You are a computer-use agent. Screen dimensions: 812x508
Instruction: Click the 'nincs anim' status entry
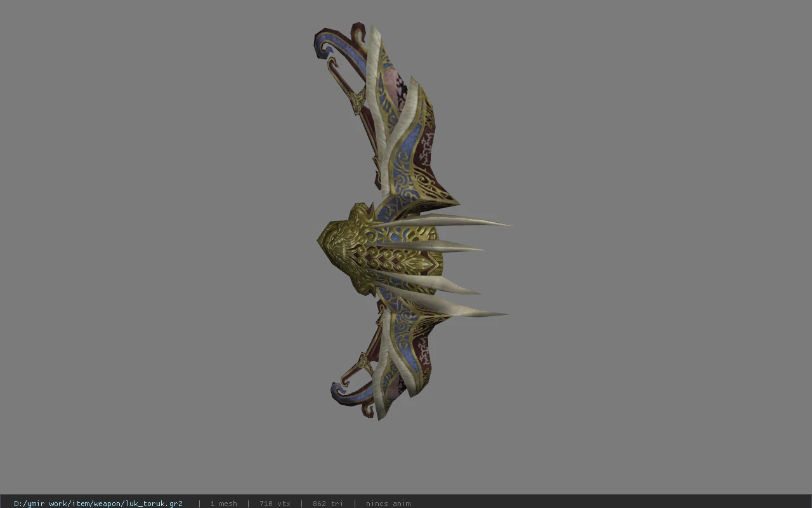[x=388, y=504]
